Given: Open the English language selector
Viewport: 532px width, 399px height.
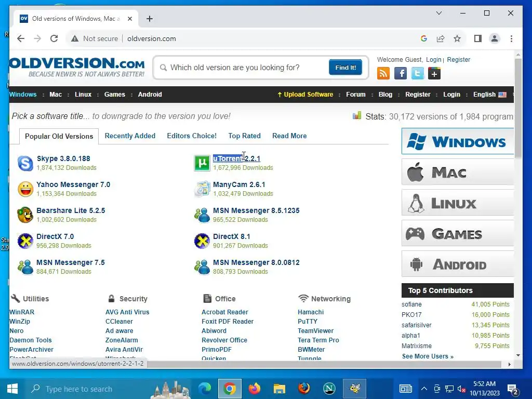Looking at the screenshot, I should tap(489, 95).
